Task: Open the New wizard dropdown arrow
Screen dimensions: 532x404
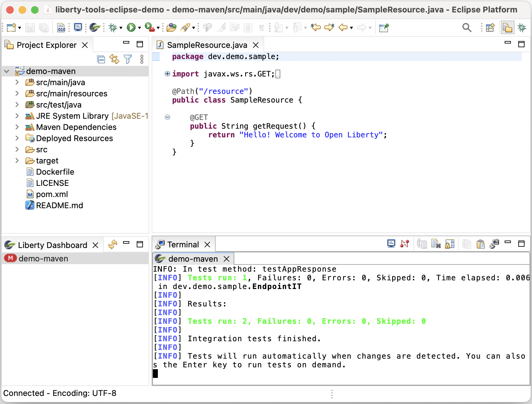Action: click(x=20, y=28)
